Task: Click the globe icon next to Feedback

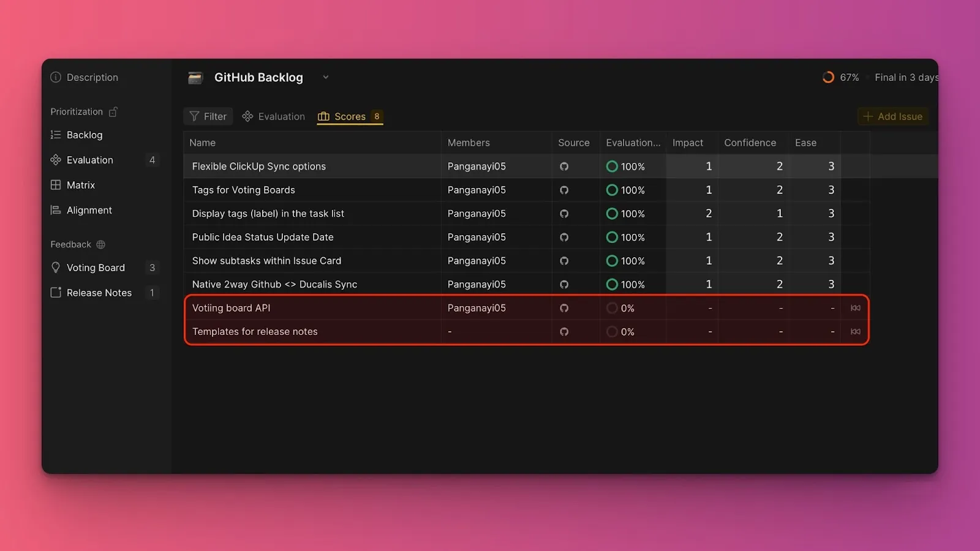Action: 101,244
